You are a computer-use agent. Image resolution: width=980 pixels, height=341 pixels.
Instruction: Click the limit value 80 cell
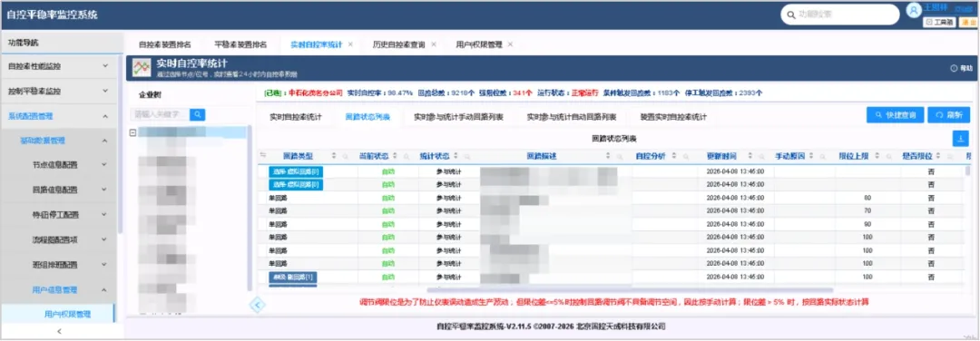click(867, 198)
